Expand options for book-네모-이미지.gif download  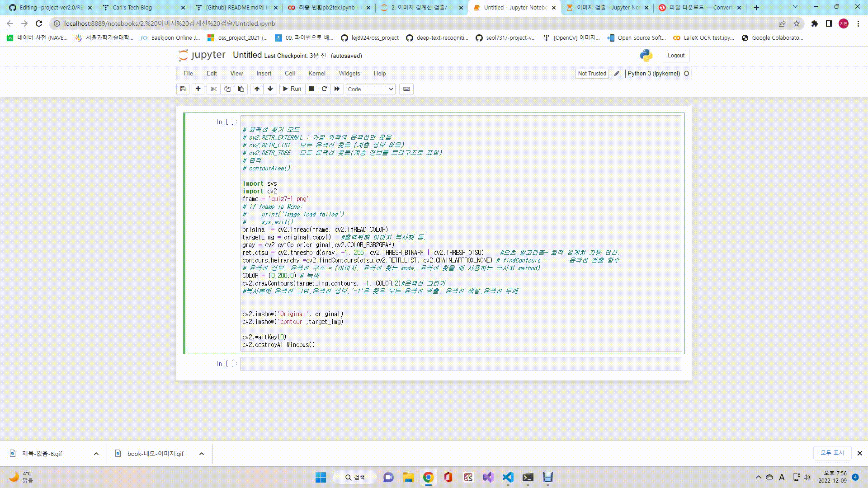point(202,454)
